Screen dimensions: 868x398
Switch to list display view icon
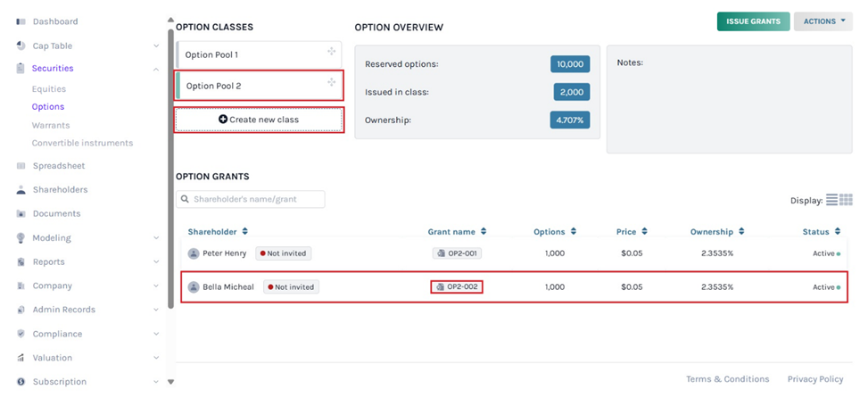(x=832, y=200)
